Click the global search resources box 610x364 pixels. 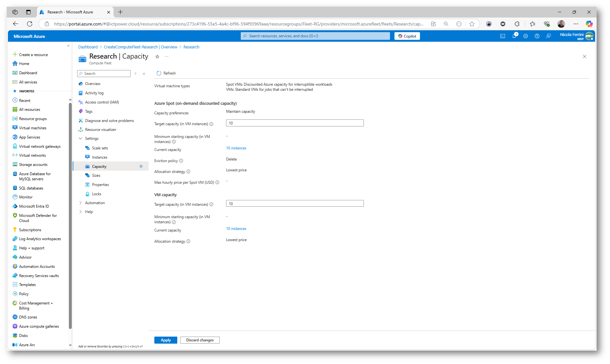coord(315,36)
